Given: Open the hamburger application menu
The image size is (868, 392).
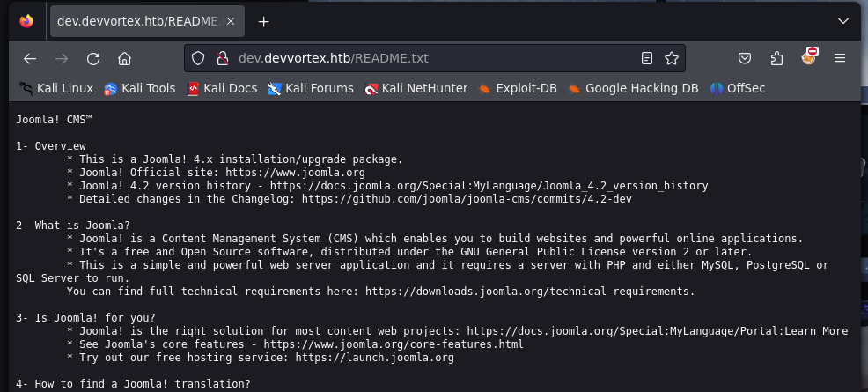Looking at the screenshot, I should tap(839, 58).
